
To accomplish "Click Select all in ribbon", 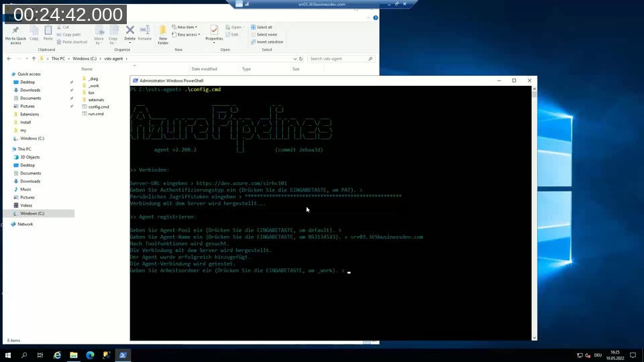I will [261, 27].
